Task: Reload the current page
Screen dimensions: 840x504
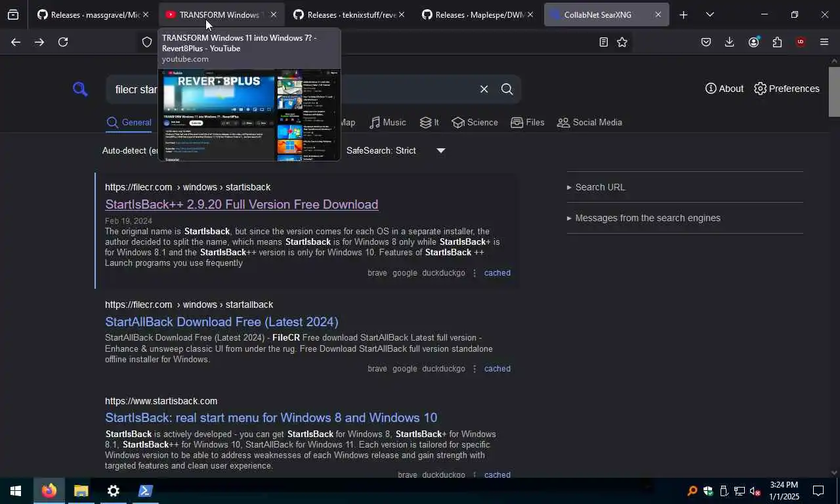Action: click(63, 42)
